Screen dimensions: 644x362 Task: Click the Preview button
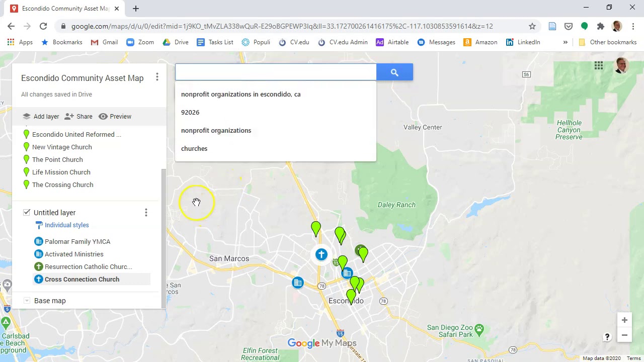click(115, 116)
